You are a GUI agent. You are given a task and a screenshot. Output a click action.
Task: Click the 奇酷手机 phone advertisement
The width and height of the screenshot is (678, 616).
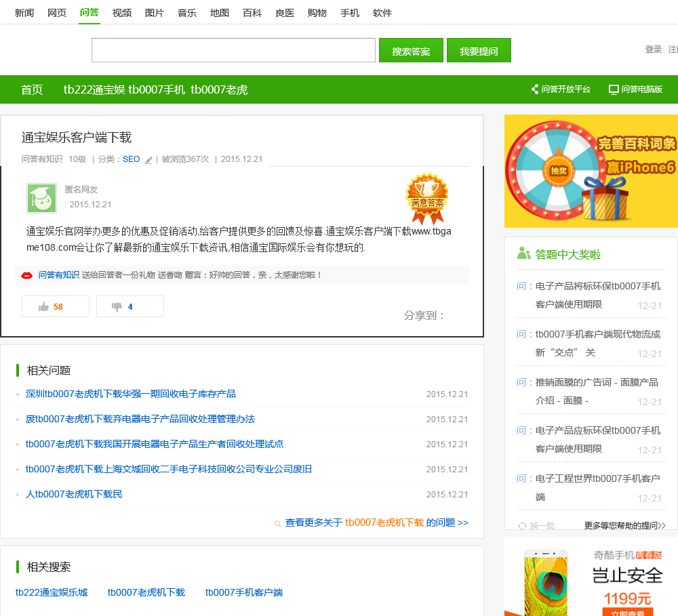coord(591,577)
